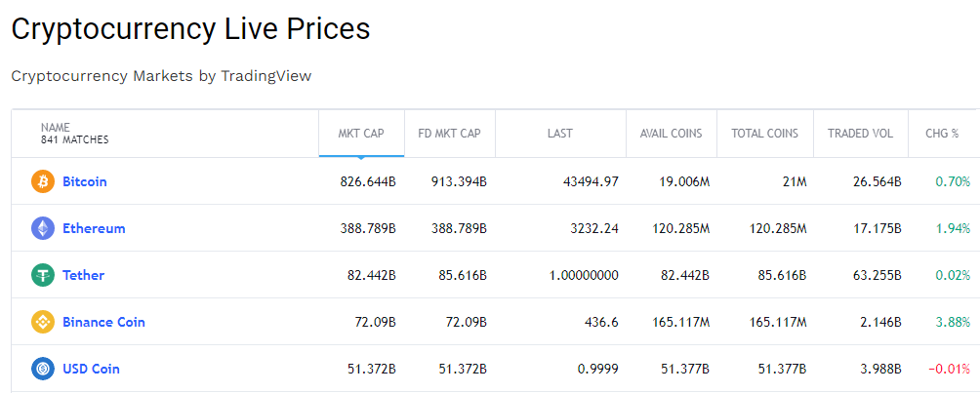This screenshot has height=393, width=980.
Task: Sort by TRADED VOL column header
Action: tap(861, 134)
